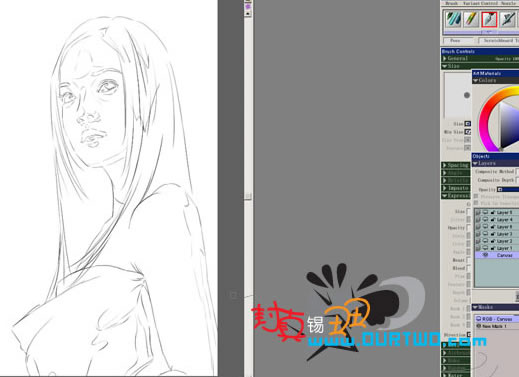Collapse the Layers section in Objects
Screen dimensions: 519x377
click(x=475, y=164)
